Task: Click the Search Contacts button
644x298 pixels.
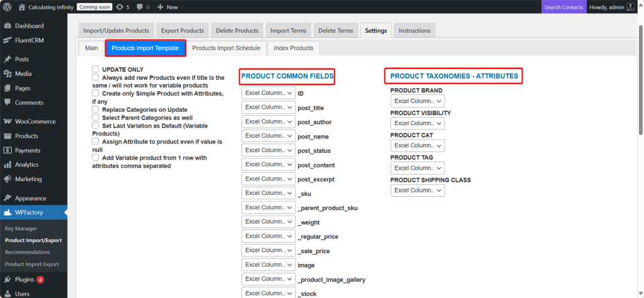Action: tap(563, 7)
